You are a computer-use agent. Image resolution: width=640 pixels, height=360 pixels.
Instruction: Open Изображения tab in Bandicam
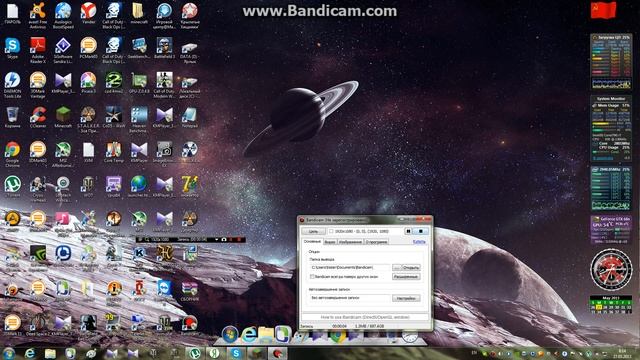[350, 242]
